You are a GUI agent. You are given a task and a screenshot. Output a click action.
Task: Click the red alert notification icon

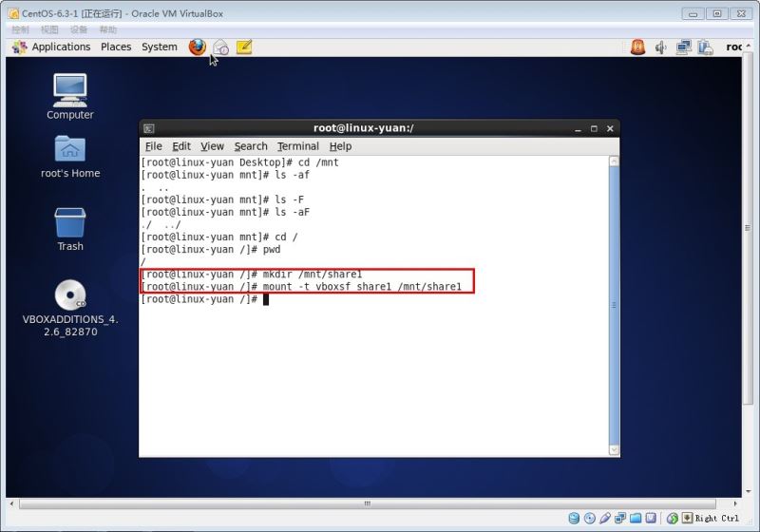(637, 47)
